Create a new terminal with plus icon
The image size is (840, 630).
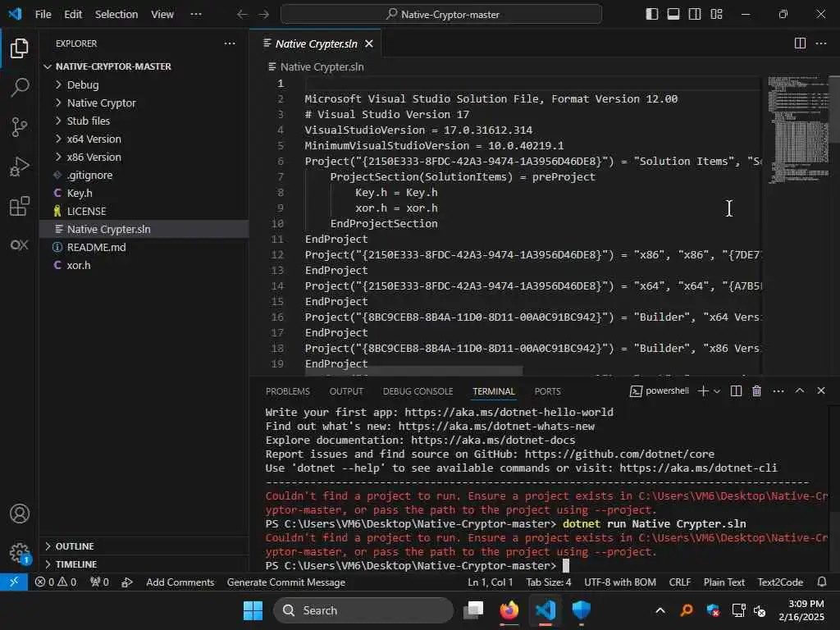(703, 391)
